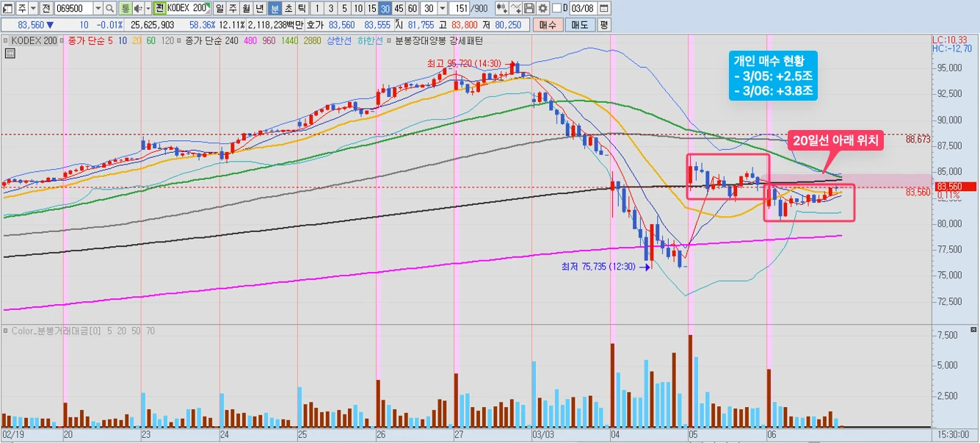Open the stock search magnifier
This screenshot has height=443, width=980.
click(109, 8)
